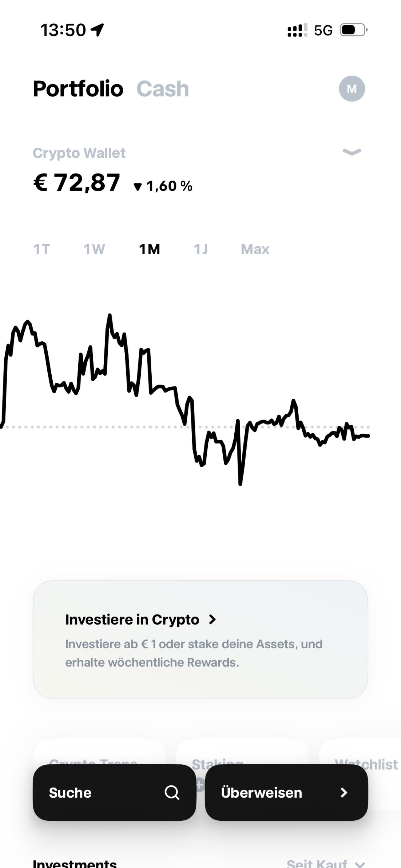Tap the location arrow in status bar

[97, 30]
